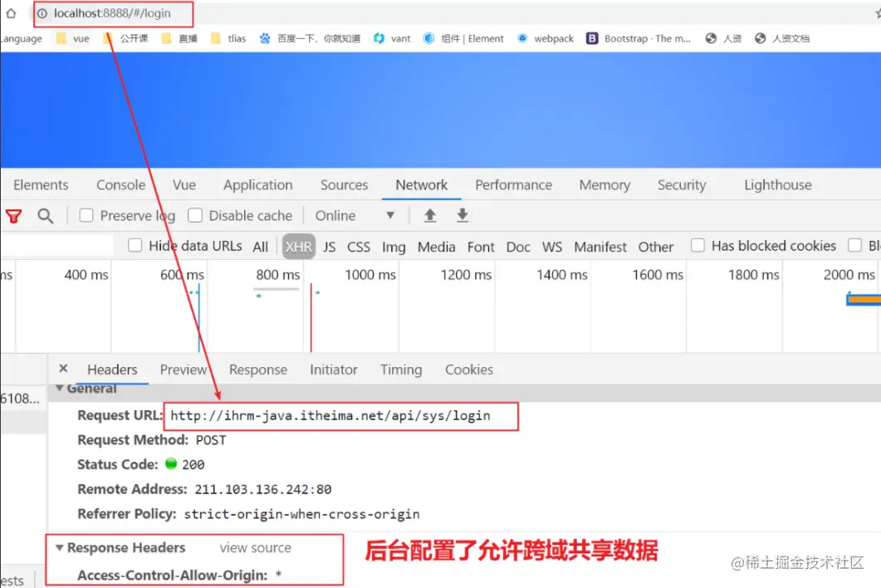Image resolution: width=881 pixels, height=588 pixels.
Task: Select the request row ending in 6108...
Action: coord(23,399)
